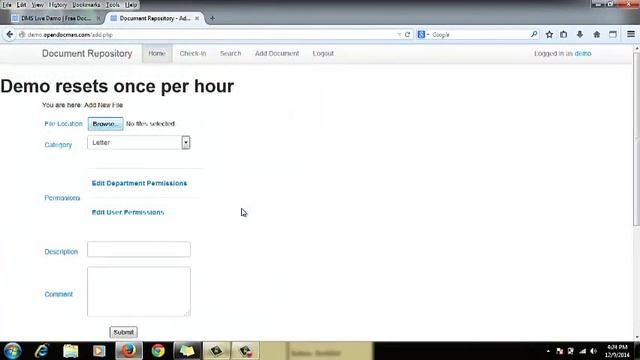Image resolution: width=640 pixels, height=360 pixels.
Task: Open File Explorer from the taskbar
Action: coord(71,351)
